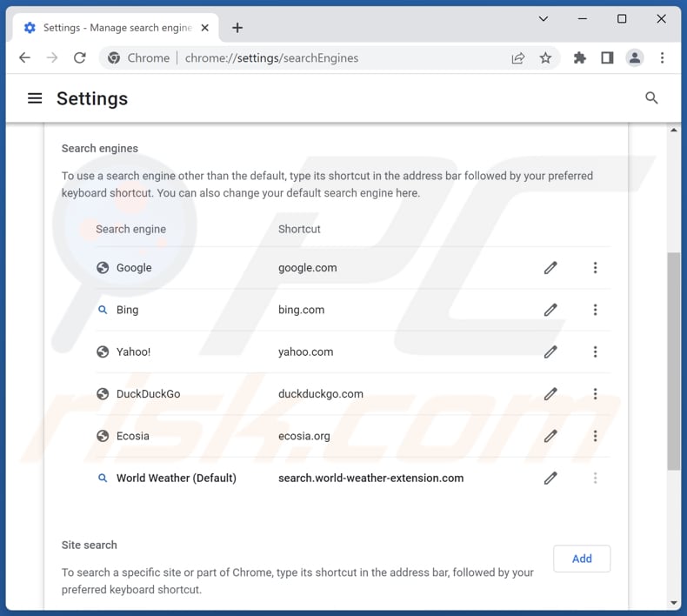
Task: Open the profile avatar menu
Action: (635, 58)
